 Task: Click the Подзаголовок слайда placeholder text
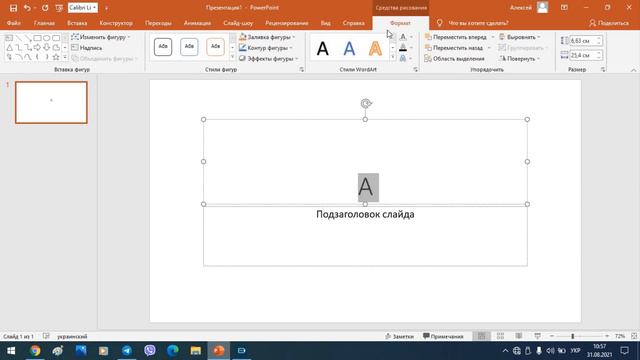[x=365, y=214]
